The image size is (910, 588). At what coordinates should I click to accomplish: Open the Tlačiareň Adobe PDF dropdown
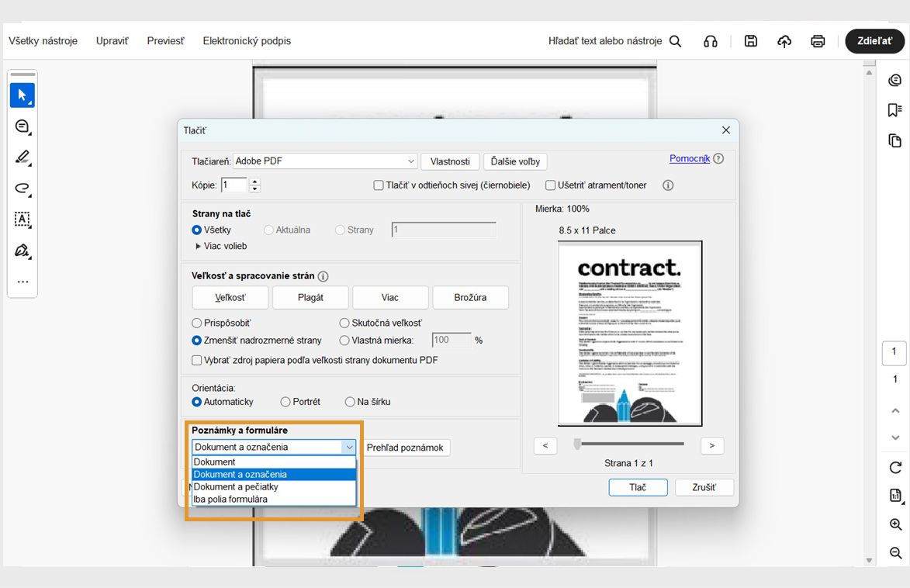325,161
